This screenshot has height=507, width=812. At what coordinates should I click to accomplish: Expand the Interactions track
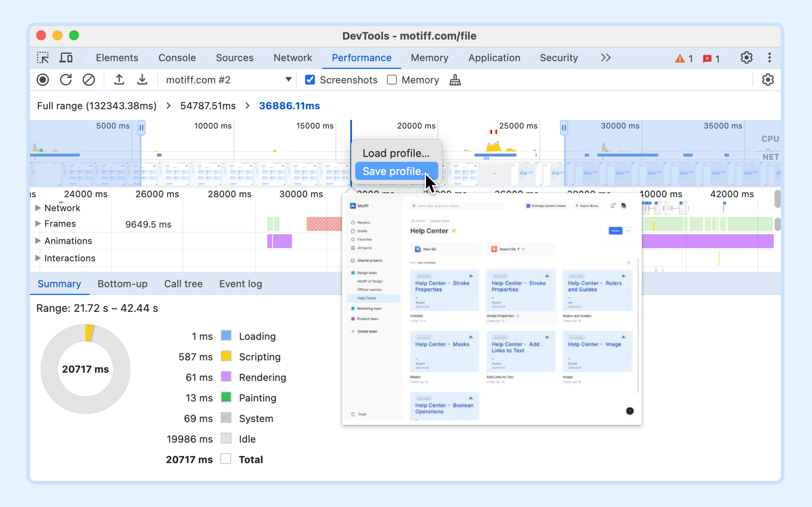coord(38,258)
